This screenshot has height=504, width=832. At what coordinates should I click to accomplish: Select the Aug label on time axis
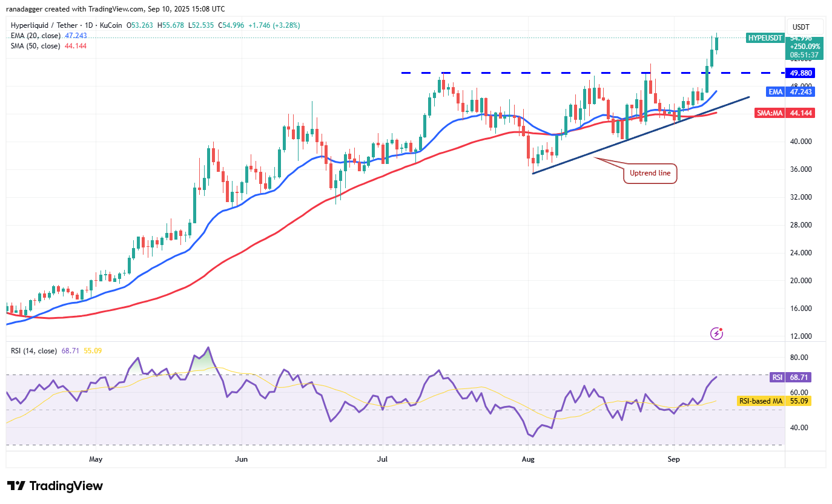pyautogui.click(x=528, y=459)
